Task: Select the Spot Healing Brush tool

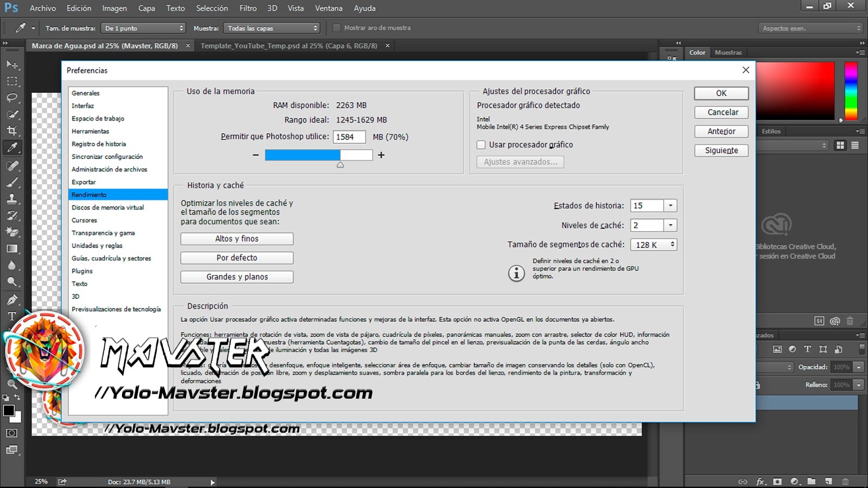Action: [12, 165]
